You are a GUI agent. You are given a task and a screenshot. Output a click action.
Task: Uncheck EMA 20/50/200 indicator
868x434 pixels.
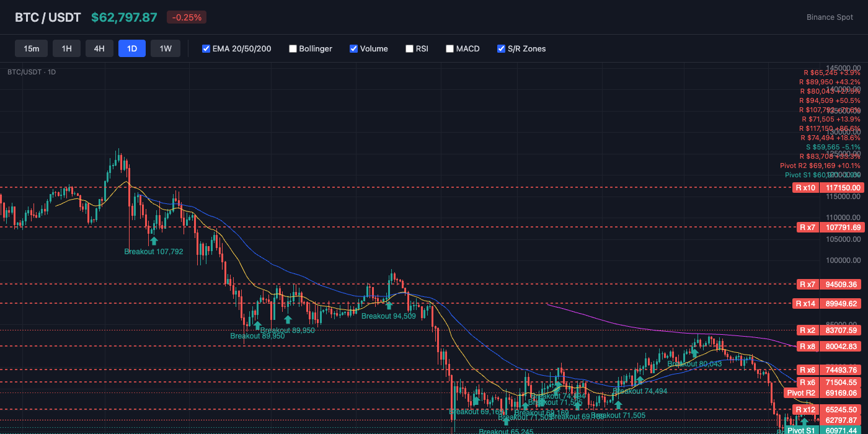(x=206, y=48)
